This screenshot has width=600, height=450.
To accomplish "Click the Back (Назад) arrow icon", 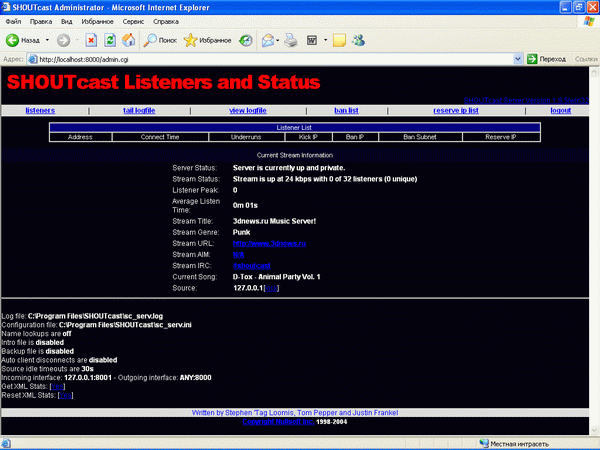I will 12,40.
